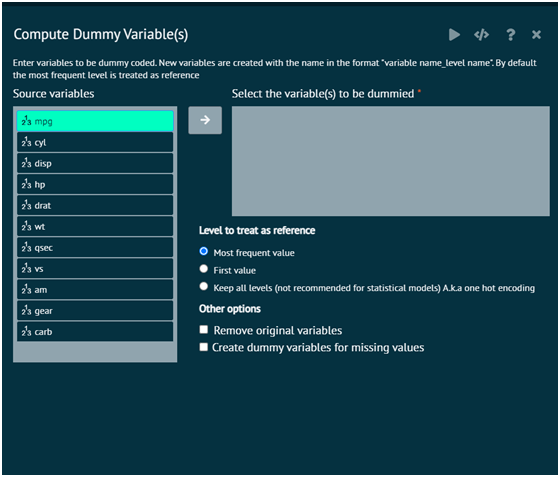Click the Select the variable(s) to be dummied label
Image resolution: width=560 pixels, height=477 pixels.
click(323, 94)
